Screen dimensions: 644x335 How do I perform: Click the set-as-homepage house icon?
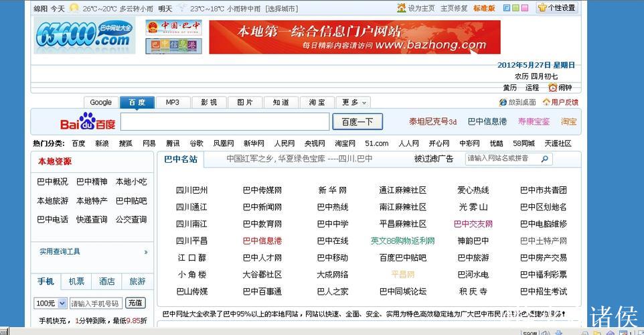tap(401, 8)
